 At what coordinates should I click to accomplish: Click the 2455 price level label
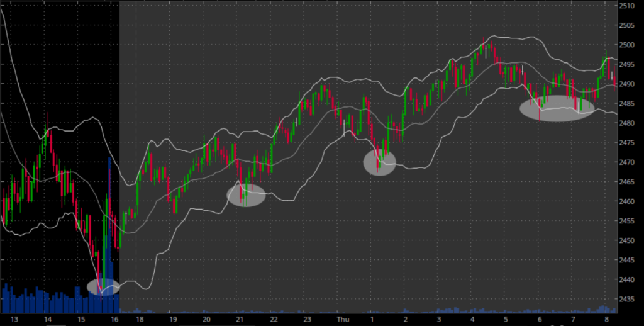point(627,221)
